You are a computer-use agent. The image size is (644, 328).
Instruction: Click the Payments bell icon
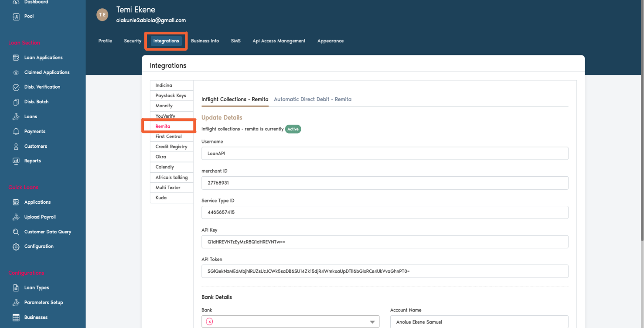point(16,131)
